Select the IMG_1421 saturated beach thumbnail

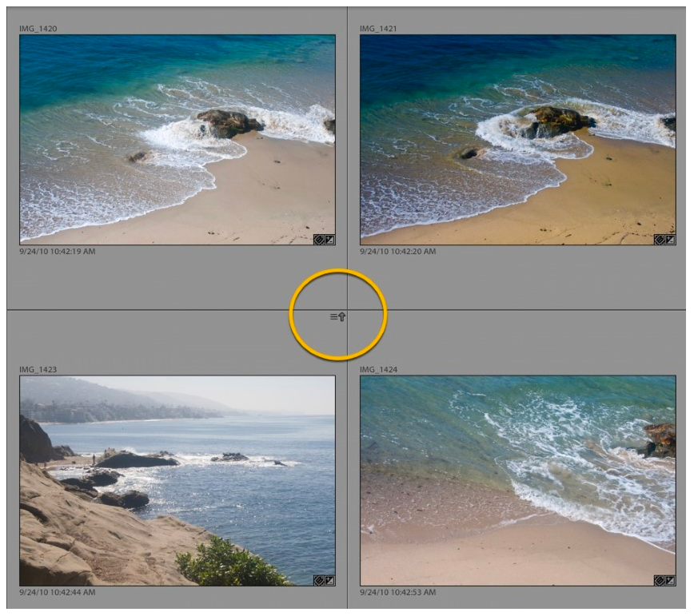(x=517, y=138)
